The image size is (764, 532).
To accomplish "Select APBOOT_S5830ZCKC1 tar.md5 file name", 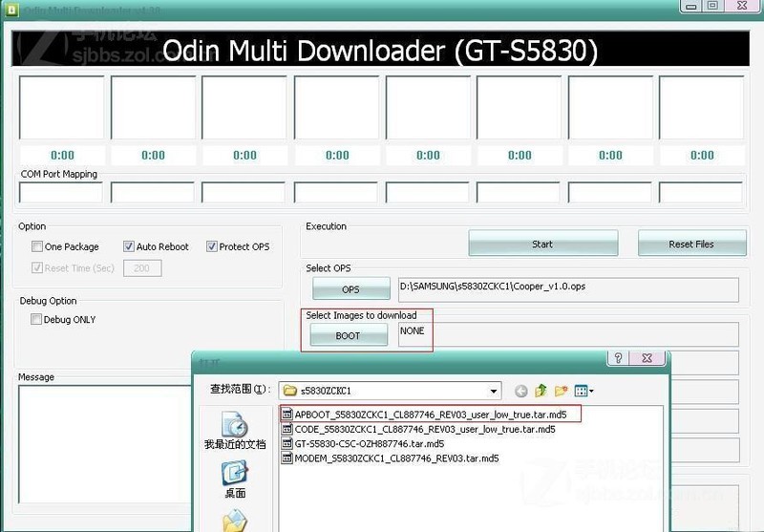I will pos(431,415).
